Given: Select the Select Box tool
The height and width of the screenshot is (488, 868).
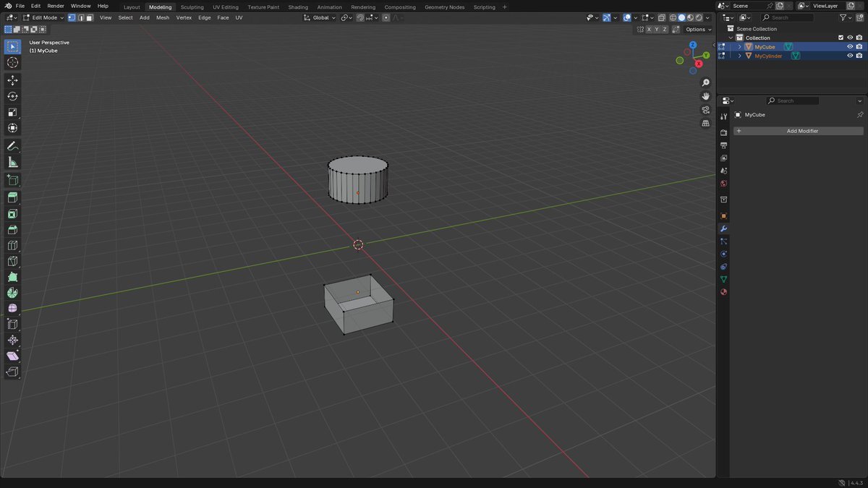Looking at the screenshot, I should click(x=12, y=47).
